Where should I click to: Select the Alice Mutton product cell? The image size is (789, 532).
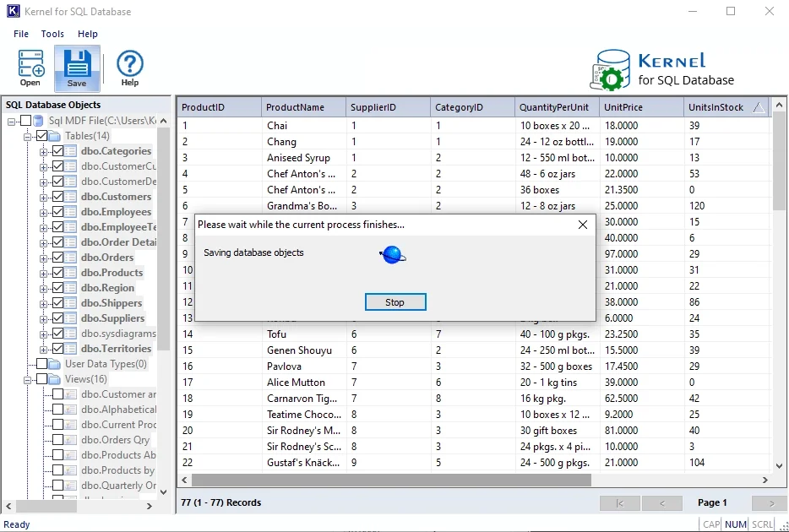(x=304, y=383)
